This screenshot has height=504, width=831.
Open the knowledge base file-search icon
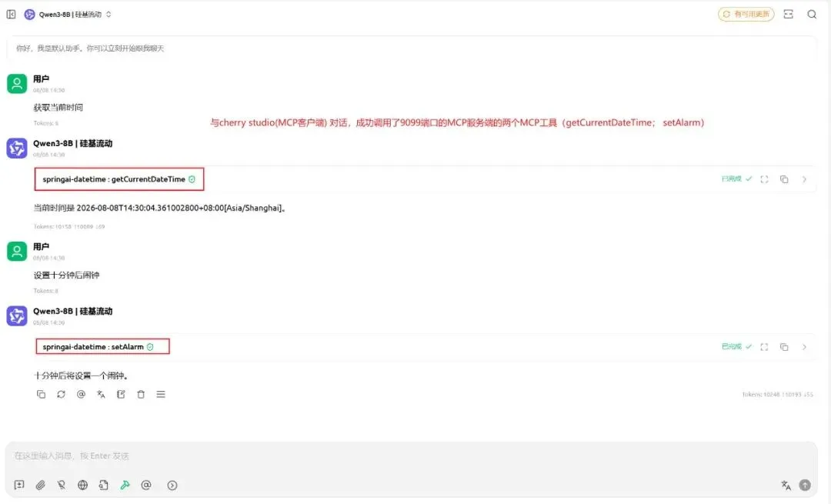click(x=103, y=485)
